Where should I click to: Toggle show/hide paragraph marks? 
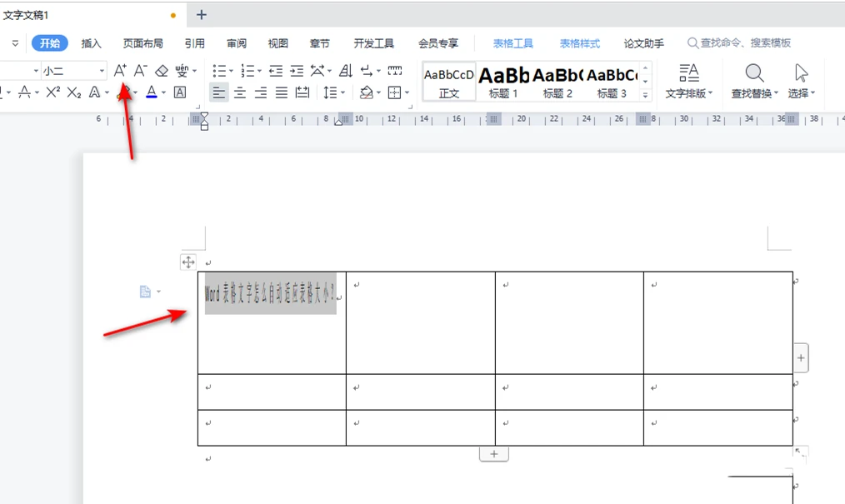[x=367, y=71]
